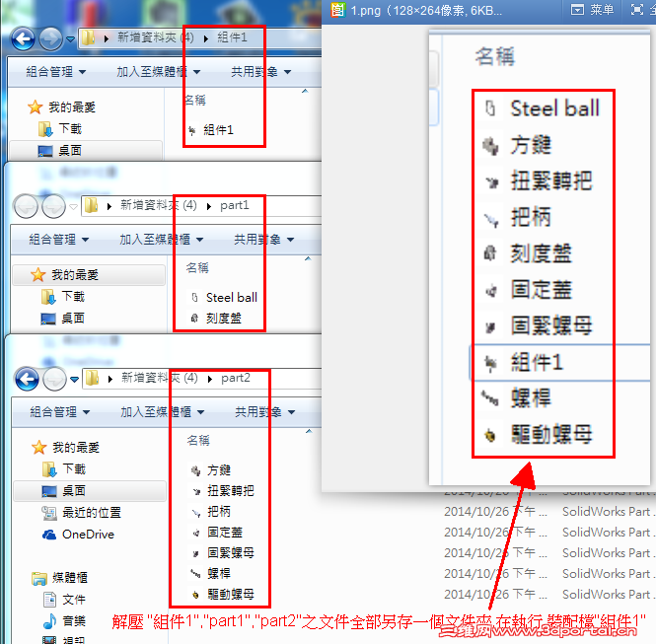The height and width of the screenshot is (644, 656).
Task: Open 組合管理 menu in the part2 window
Action: pos(59,412)
